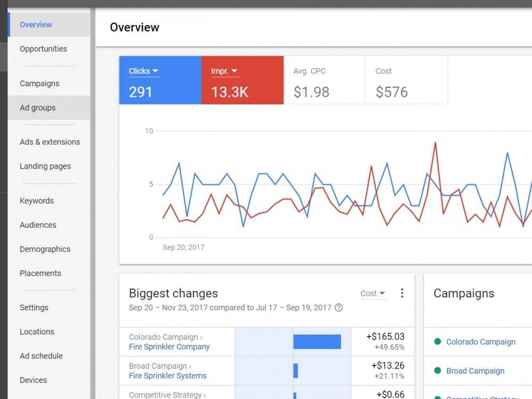Go to the Ad schedule section
532x399 pixels.
41,356
